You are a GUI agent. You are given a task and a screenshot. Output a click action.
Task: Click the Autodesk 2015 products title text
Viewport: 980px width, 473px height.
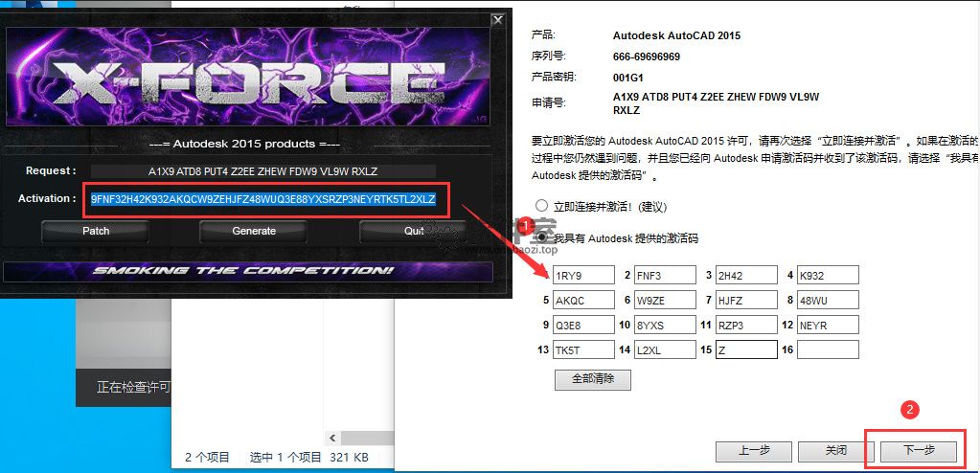244,144
